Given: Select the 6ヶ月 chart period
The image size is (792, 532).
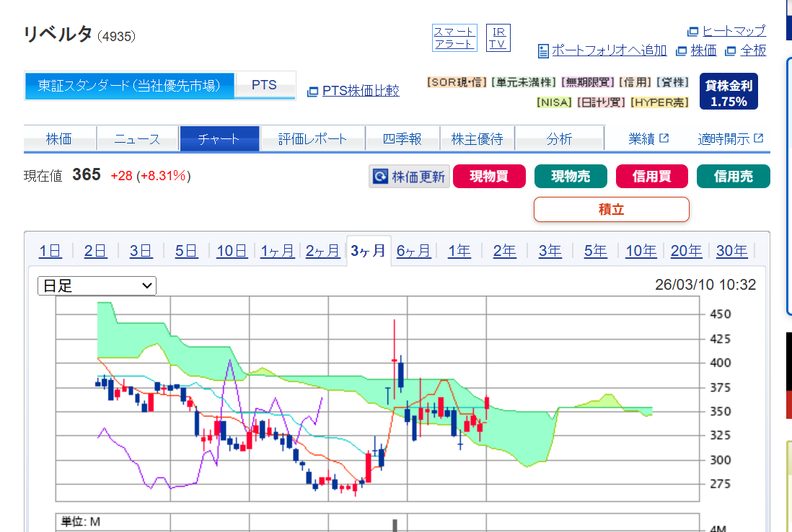Looking at the screenshot, I should [413, 251].
